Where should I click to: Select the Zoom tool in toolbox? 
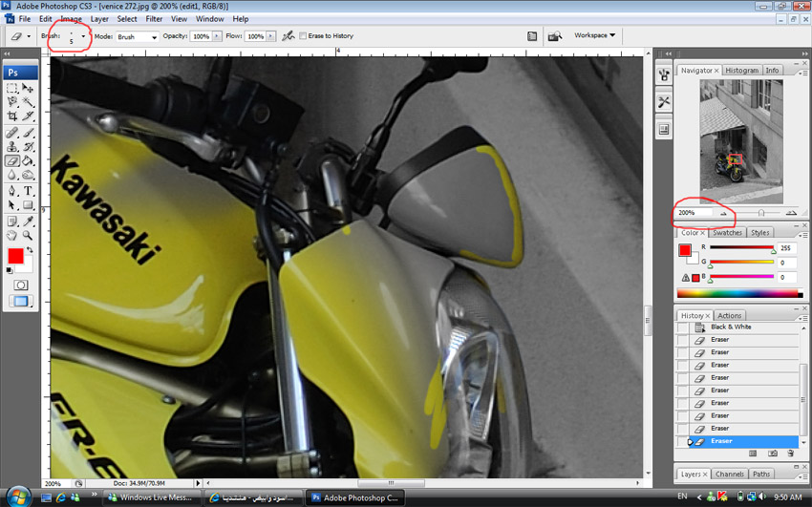[x=28, y=236]
